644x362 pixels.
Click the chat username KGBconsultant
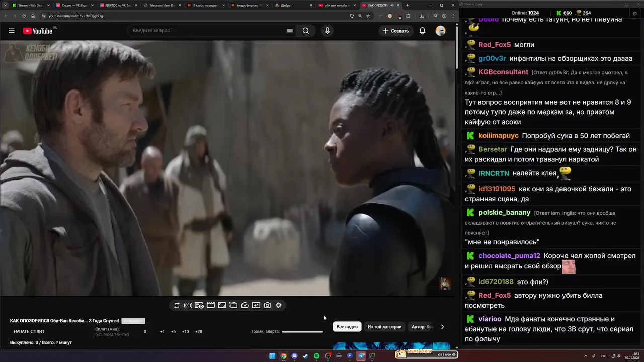503,72
